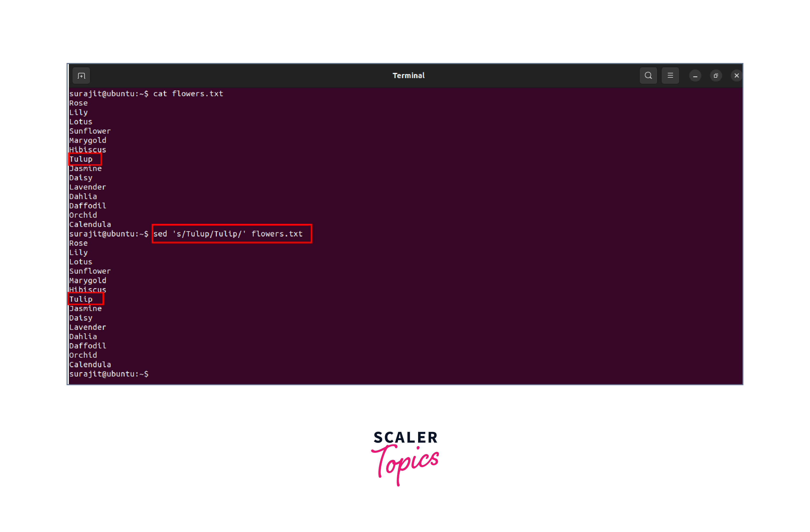The width and height of the screenshot is (810, 532).
Task: Click the first Calendula line
Action: pos(90,225)
